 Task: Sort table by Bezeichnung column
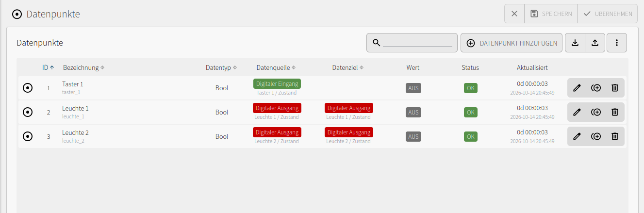pyautogui.click(x=83, y=67)
